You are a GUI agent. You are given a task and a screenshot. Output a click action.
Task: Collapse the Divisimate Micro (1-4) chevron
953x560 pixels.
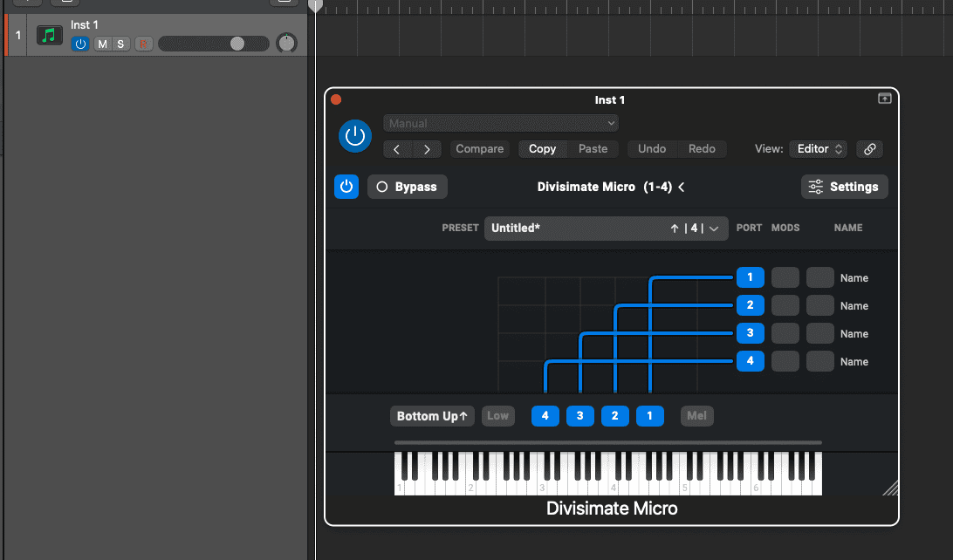tap(682, 187)
